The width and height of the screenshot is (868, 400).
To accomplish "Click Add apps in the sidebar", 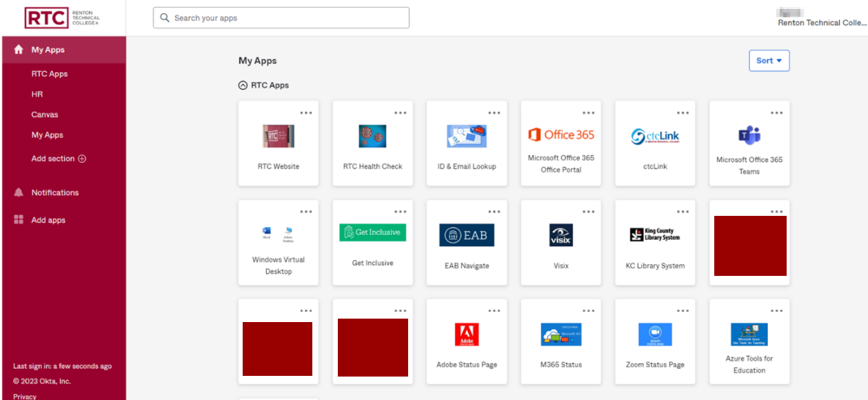I will pyautogui.click(x=48, y=220).
